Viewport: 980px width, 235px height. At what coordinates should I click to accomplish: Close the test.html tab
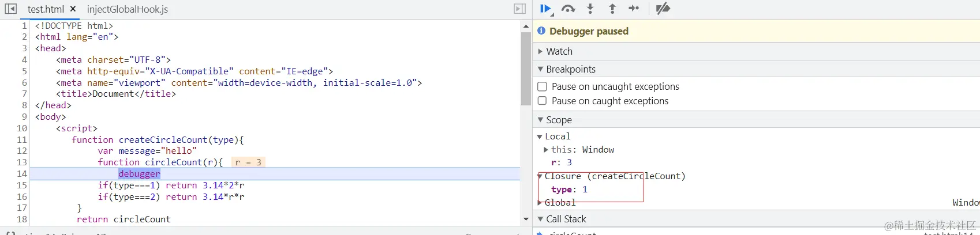(73, 9)
